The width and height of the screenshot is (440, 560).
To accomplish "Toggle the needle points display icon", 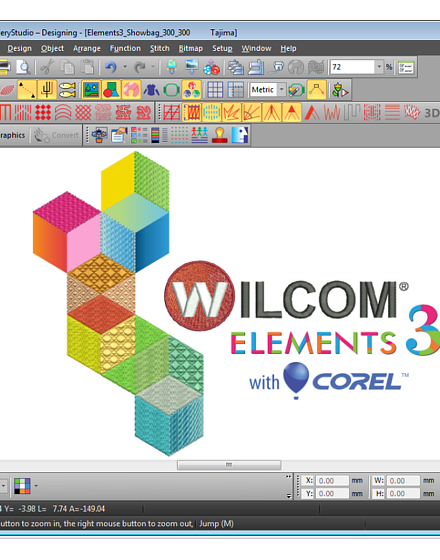I will (47, 89).
